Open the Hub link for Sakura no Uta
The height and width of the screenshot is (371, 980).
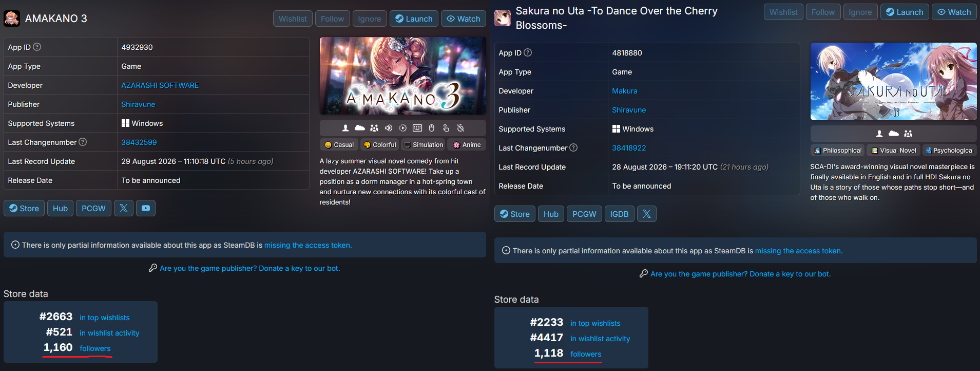tap(551, 214)
